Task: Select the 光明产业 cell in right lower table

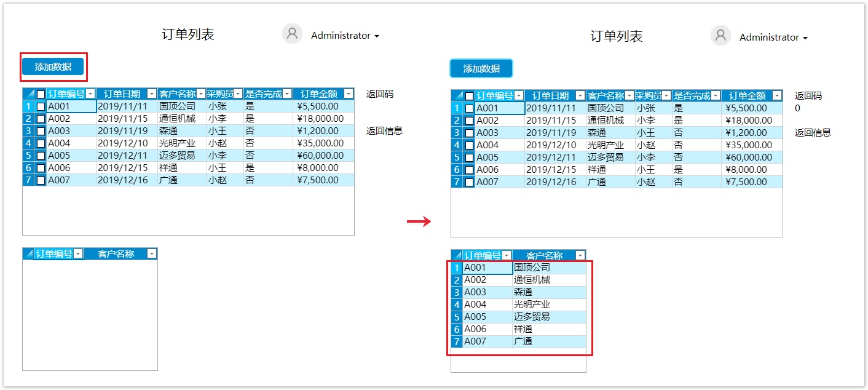Action: pos(548,304)
